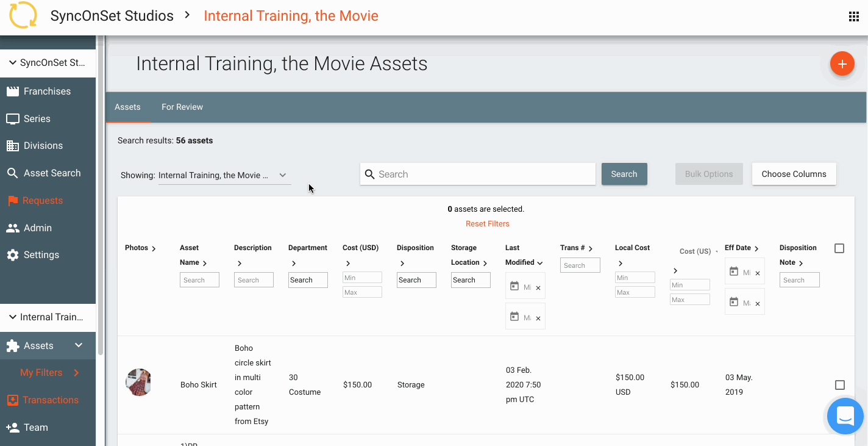Focus the main Search text field
Image resolution: width=868 pixels, height=446 pixels.
pos(478,174)
